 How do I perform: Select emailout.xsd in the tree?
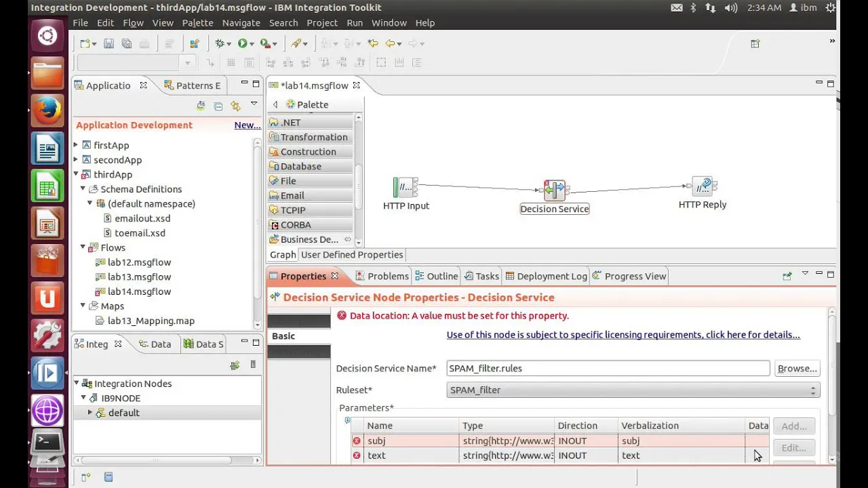142,218
